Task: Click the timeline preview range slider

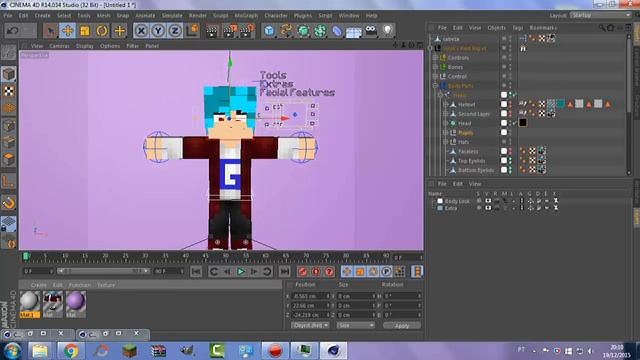Action: [x=103, y=271]
